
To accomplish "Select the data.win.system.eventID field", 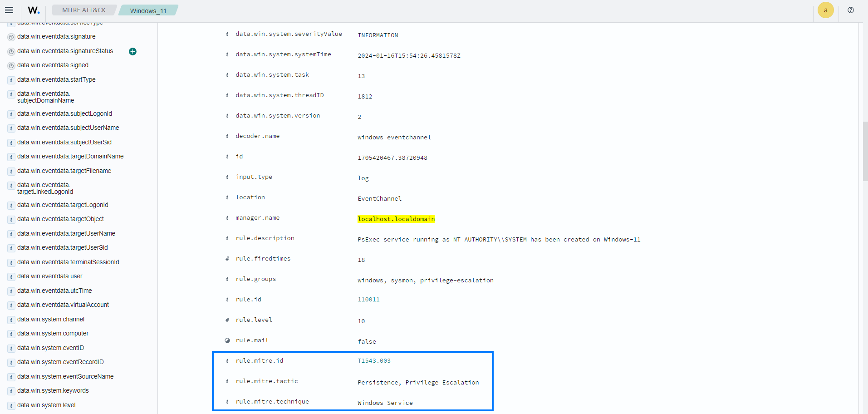I will tap(50, 348).
